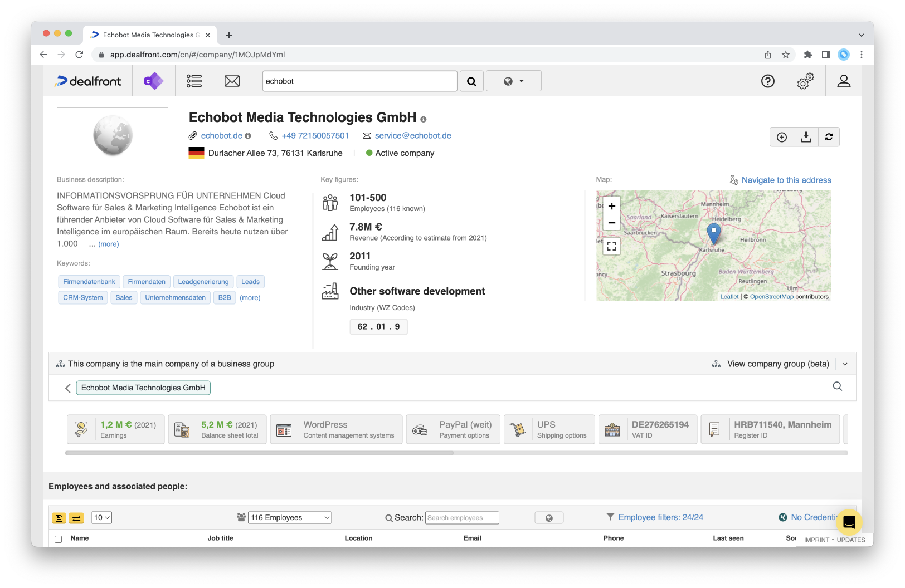This screenshot has height=588, width=905.
Task: Click the magnifier search button
Action: pos(471,81)
